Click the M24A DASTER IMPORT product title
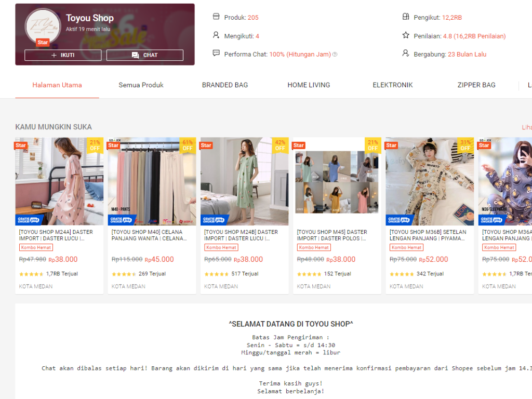This screenshot has height=399, width=532. click(56, 235)
